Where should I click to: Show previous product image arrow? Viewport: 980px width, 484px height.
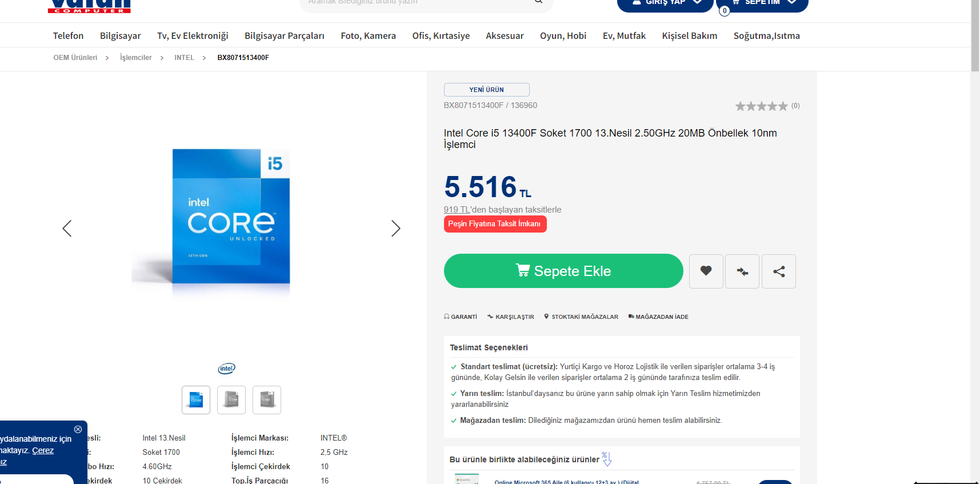coord(67,229)
